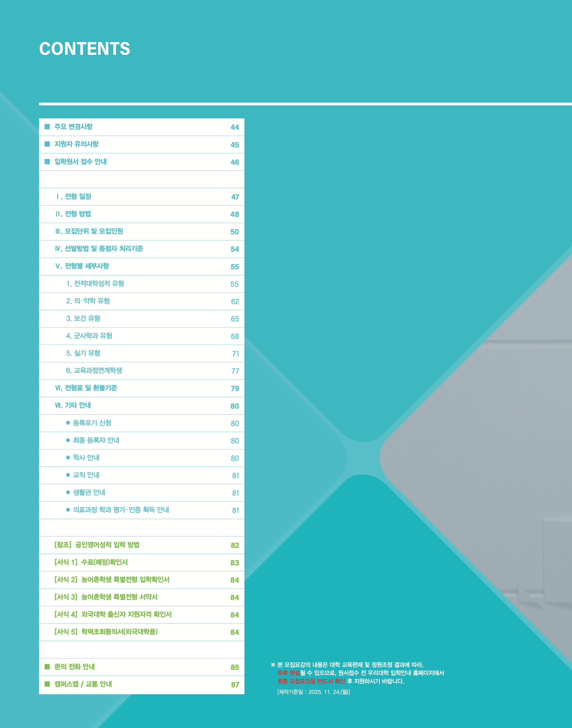Open 6. 교육과정연계학생 row

141,371
